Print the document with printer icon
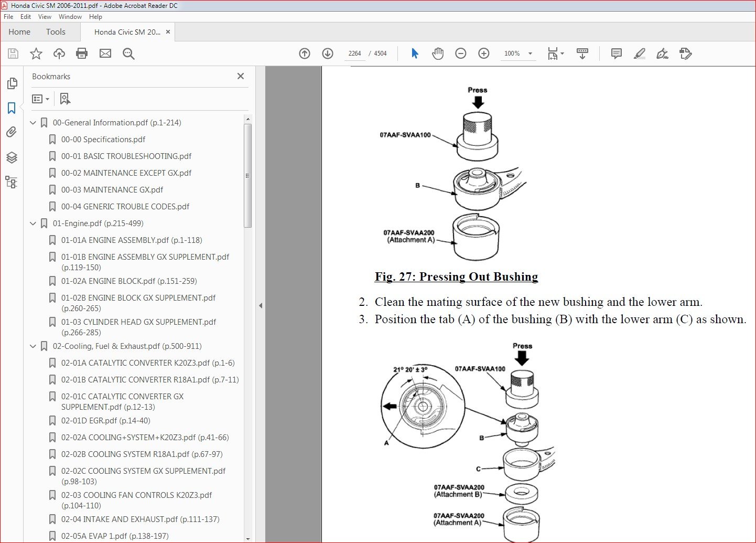The width and height of the screenshot is (756, 543). click(82, 54)
